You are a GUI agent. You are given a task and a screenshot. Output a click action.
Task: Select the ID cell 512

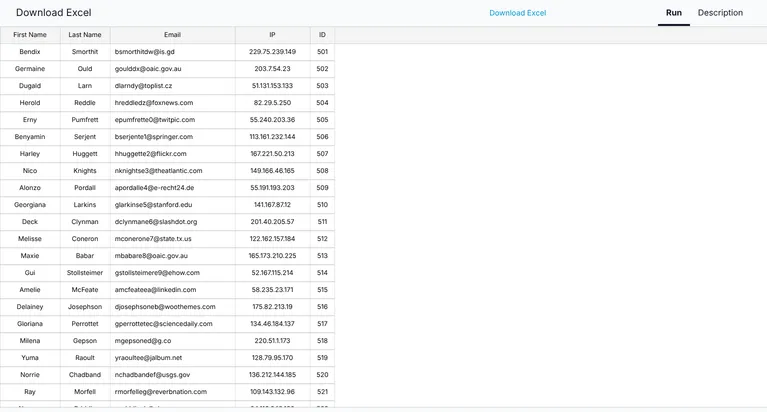click(x=322, y=239)
